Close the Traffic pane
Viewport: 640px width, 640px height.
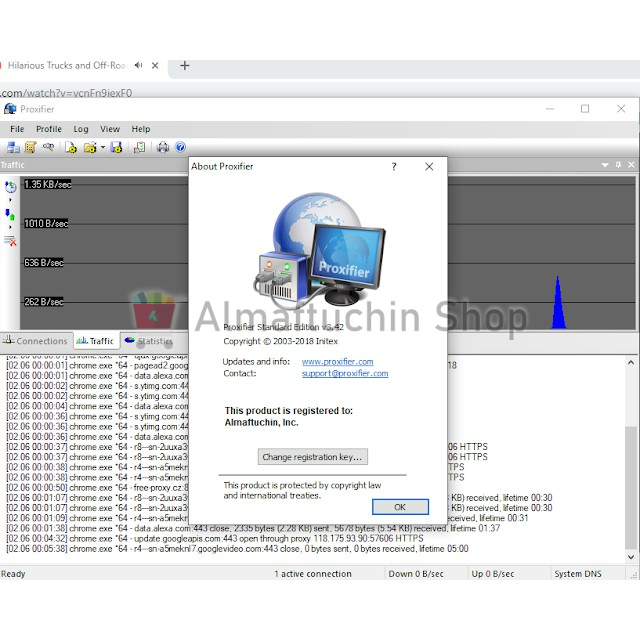[x=631, y=165]
